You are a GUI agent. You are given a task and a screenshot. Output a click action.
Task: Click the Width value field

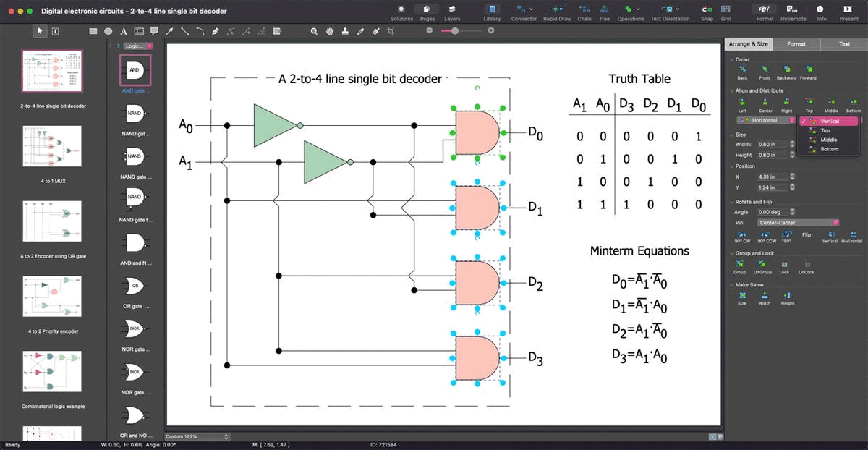tap(773, 144)
